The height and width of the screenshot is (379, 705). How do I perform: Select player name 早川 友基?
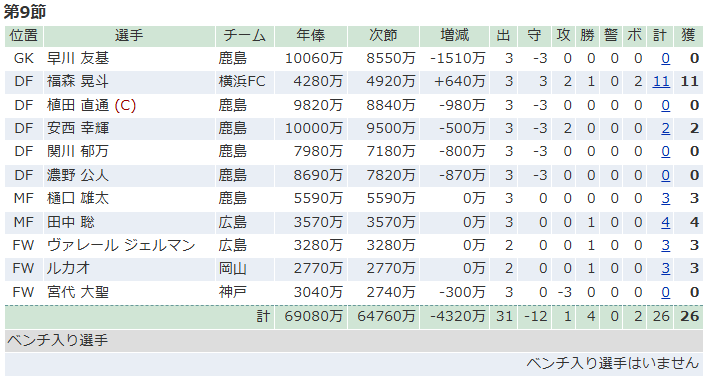(78, 58)
